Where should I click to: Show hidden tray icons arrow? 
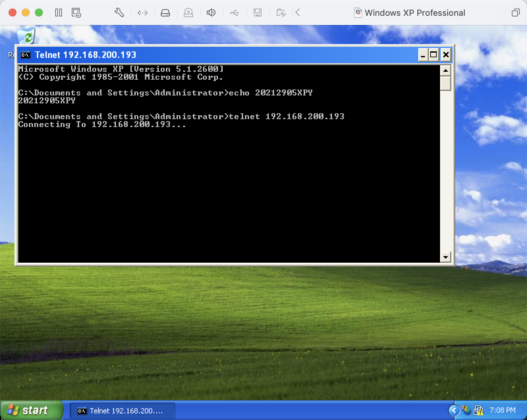(454, 410)
